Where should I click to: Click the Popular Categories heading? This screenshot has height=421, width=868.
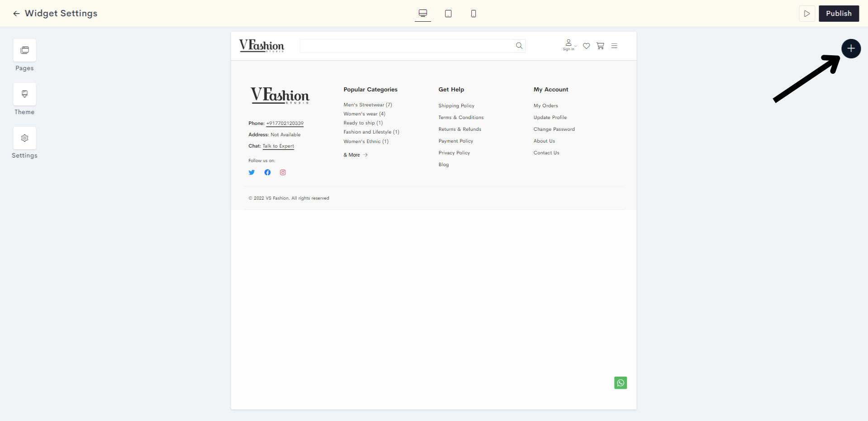coord(370,89)
